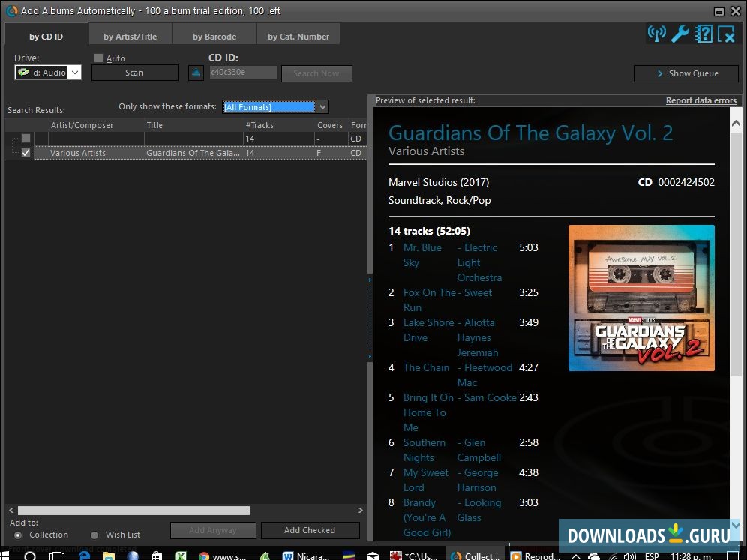The width and height of the screenshot is (747, 560).
Task: Select the Wish List radio button
Action: [x=94, y=535]
